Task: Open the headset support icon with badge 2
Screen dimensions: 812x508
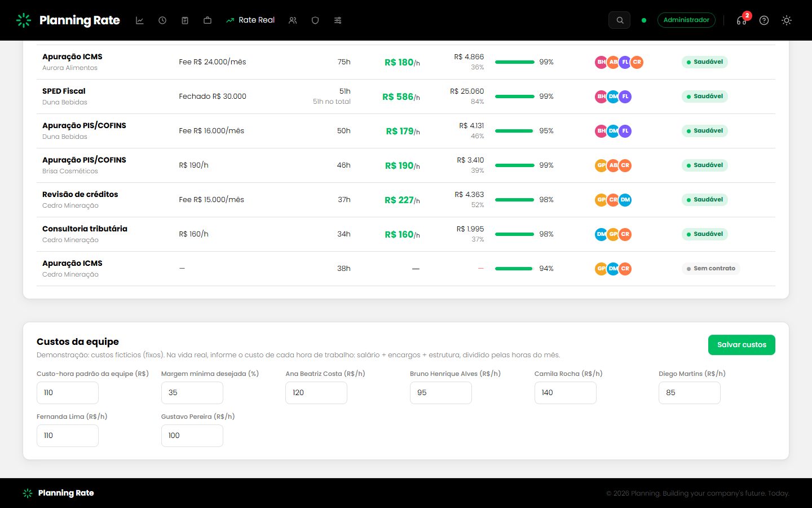Action: (742, 20)
